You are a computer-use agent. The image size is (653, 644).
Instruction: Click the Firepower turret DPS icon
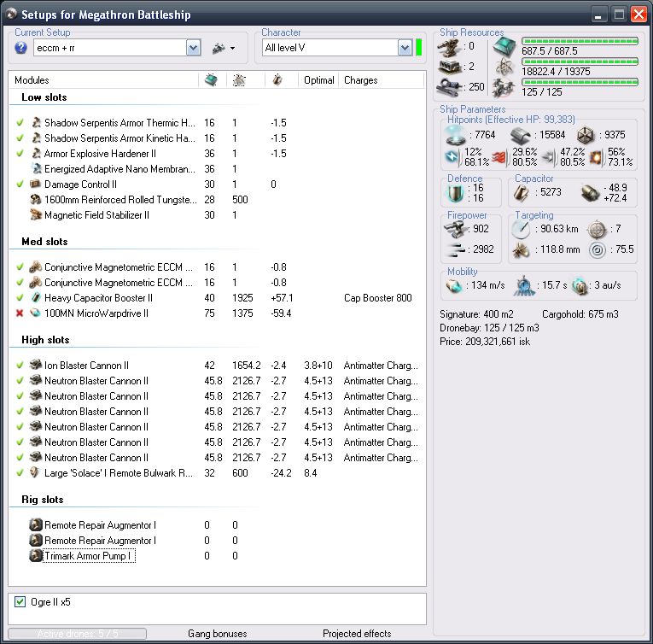[454, 229]
